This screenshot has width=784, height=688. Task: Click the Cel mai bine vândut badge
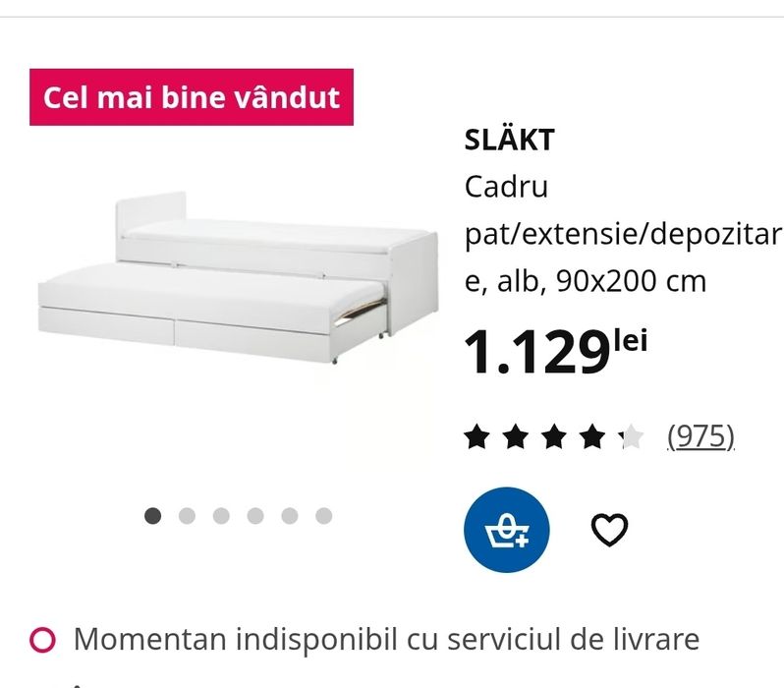click(192, 97)
